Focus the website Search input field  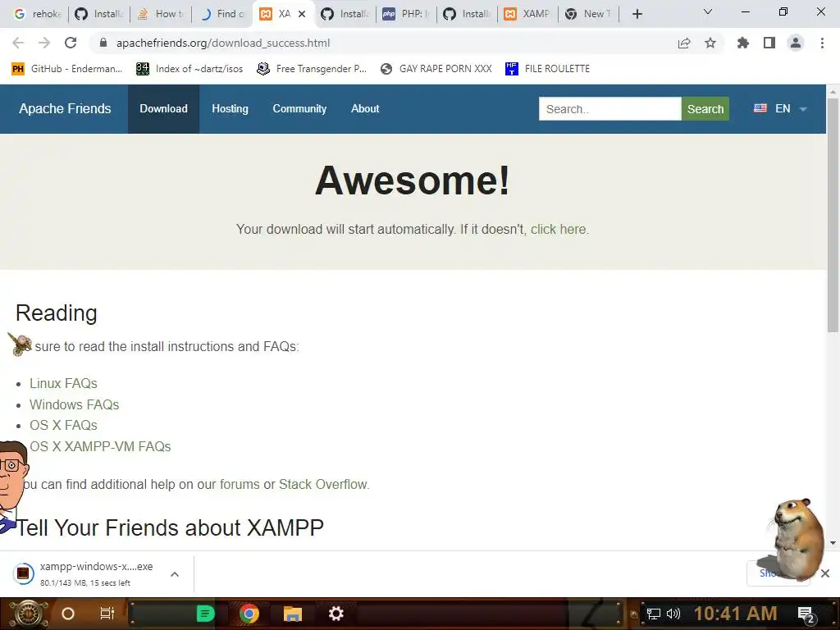(x=609, y=109)
